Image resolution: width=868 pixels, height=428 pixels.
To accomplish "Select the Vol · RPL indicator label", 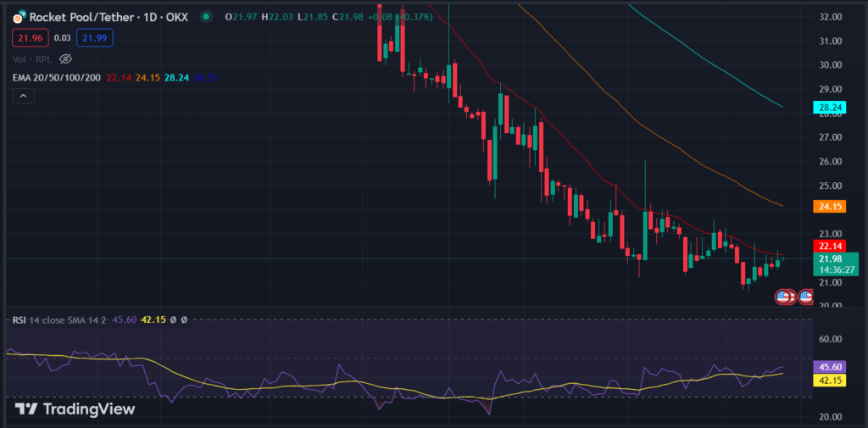I will click(34, 58).
